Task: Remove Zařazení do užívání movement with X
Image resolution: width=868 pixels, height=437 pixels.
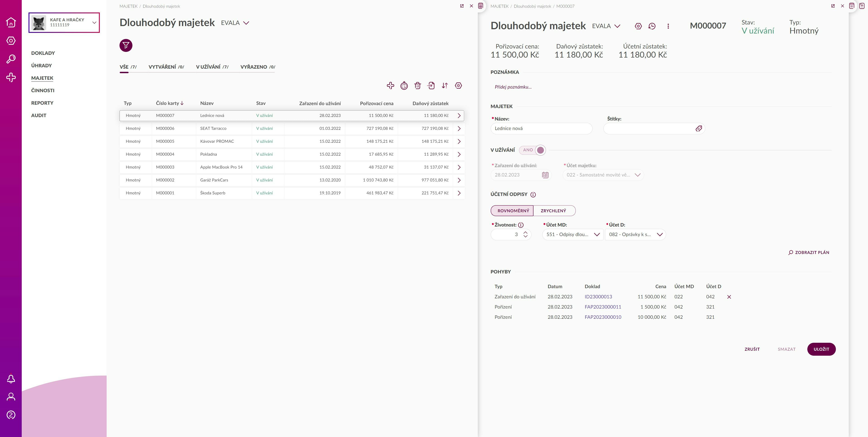Action: click(x=729, y=297)
